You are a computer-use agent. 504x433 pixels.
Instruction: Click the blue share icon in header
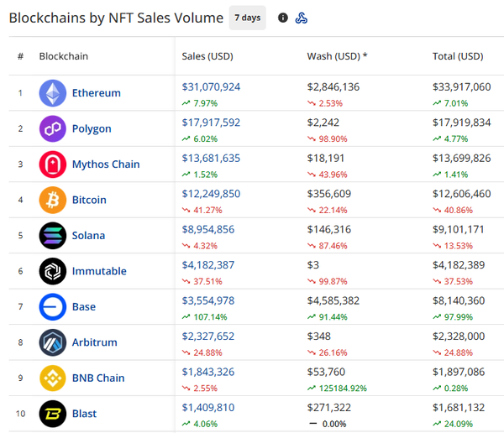(302, 18)
